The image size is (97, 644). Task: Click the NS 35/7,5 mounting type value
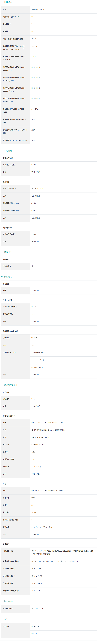[x=35, y=626]
